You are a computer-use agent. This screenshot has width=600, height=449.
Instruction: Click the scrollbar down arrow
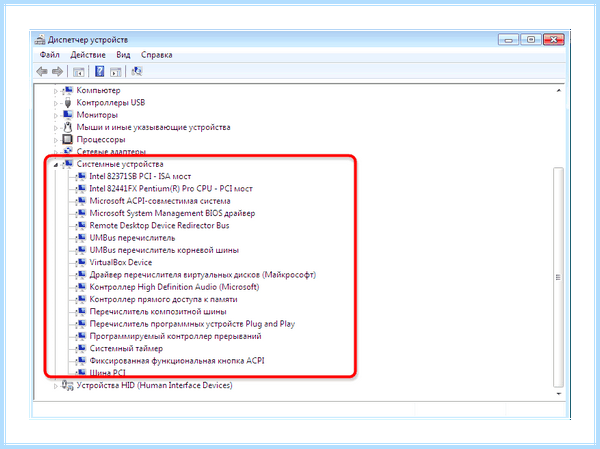coord(559,393)
